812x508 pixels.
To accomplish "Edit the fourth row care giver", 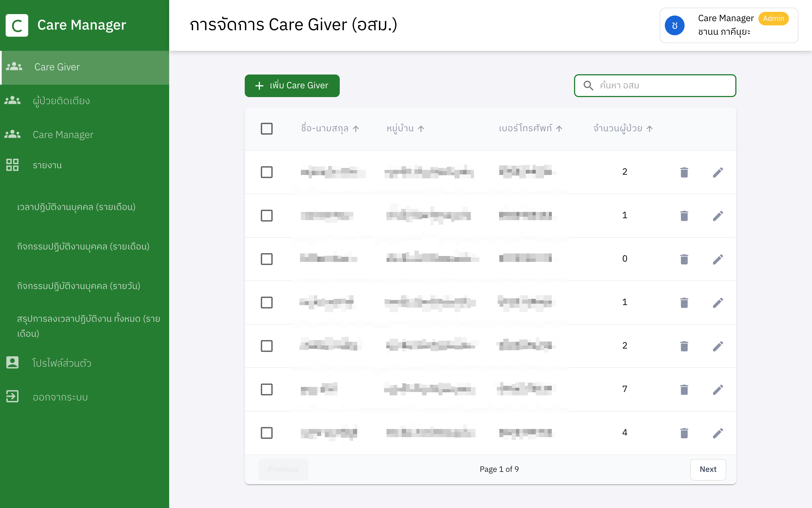I will click(718, 302).
